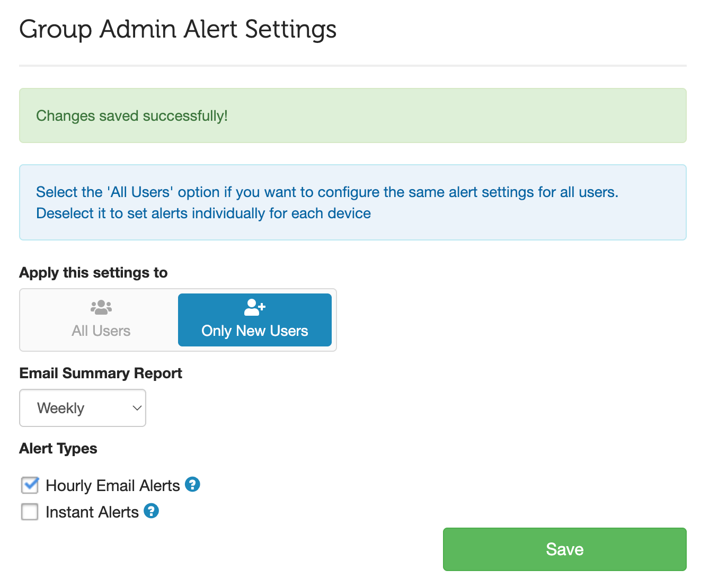Open the help icon beside Instant Alerts

click(x=152, y=511)
